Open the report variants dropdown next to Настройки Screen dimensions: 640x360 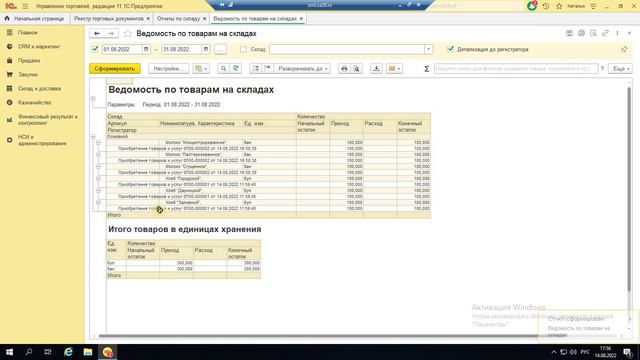(201, 69)
